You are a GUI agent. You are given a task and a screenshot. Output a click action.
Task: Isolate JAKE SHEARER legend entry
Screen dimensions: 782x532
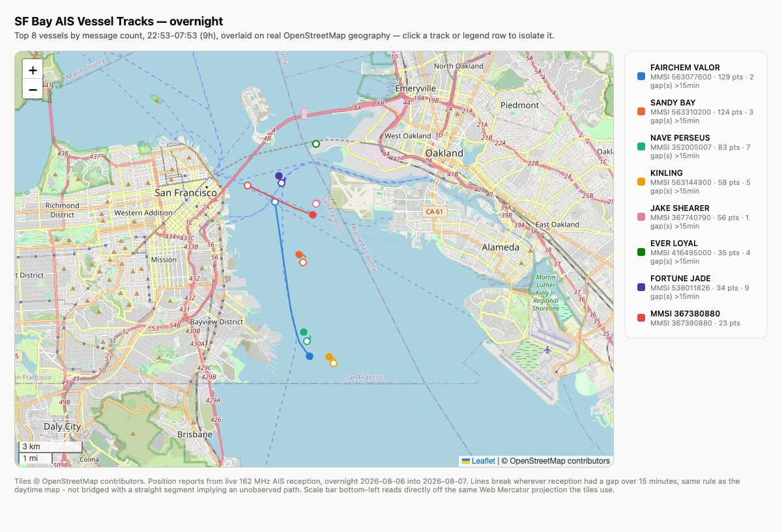click(696, 217)
